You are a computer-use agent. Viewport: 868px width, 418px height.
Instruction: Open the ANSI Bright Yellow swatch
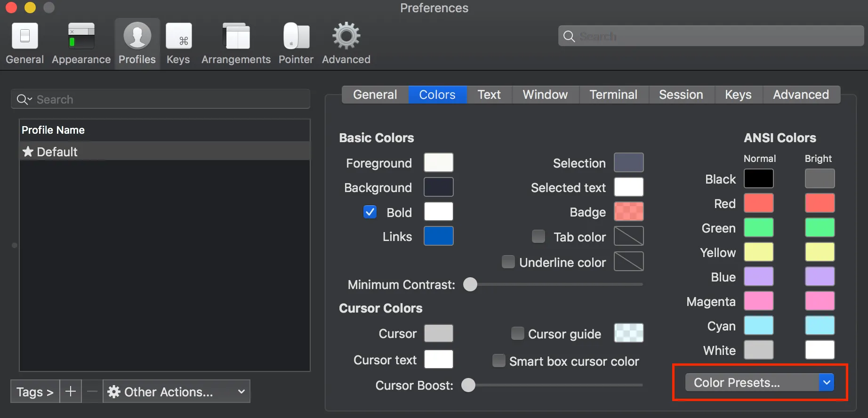(x=820, y=252)
